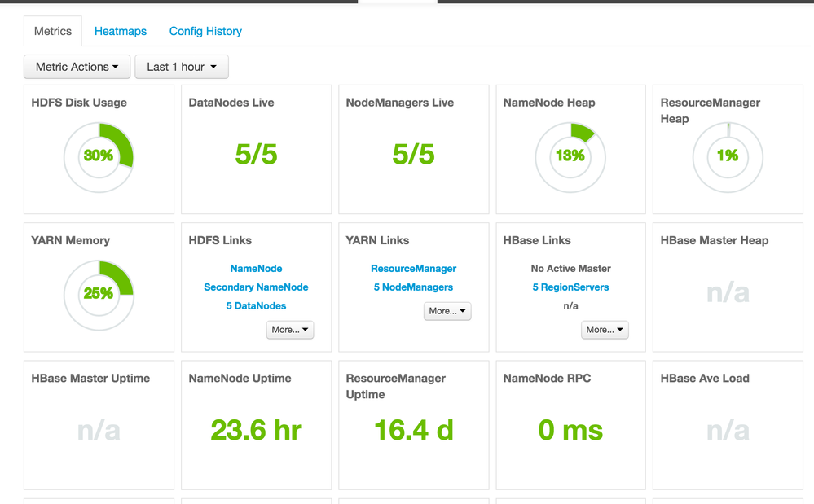This screenshot has width=814, height=504.
Task: Click the NameNode Heap 13% gauge
Action: 570,157
